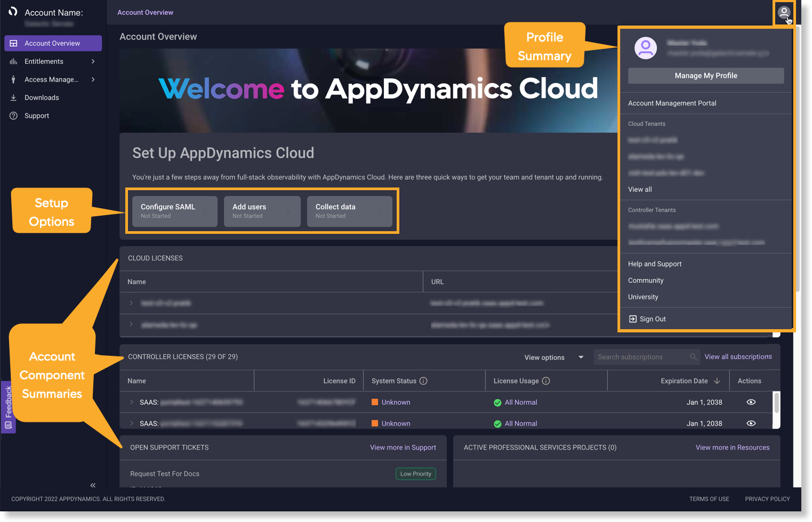Click the Expiration Date column header text

coord(684,381)
